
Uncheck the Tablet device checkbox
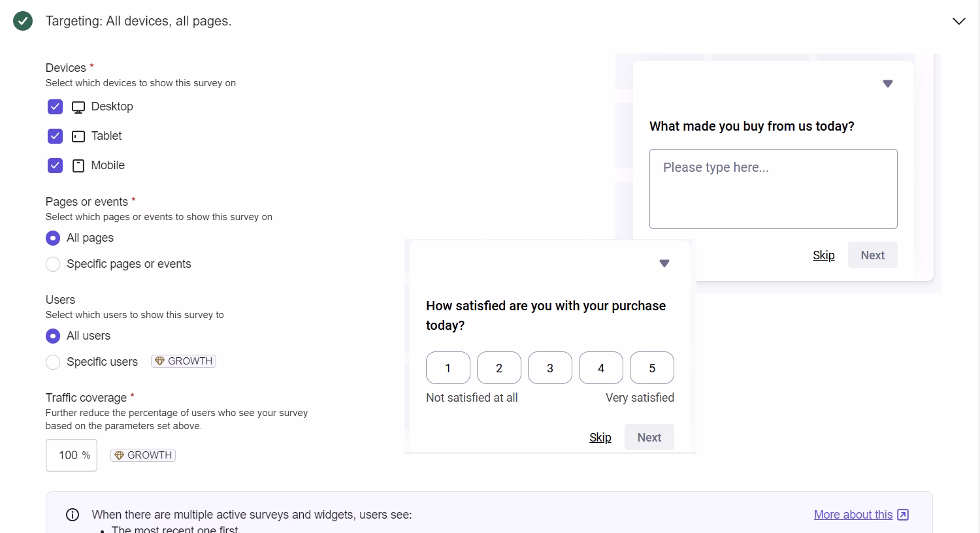tap(55, 136)
